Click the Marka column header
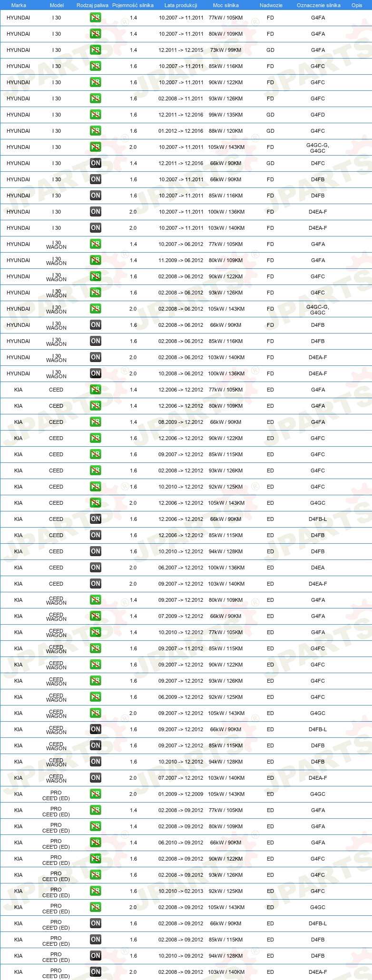This screenshot has width=372, height=980. click(19, 5)
